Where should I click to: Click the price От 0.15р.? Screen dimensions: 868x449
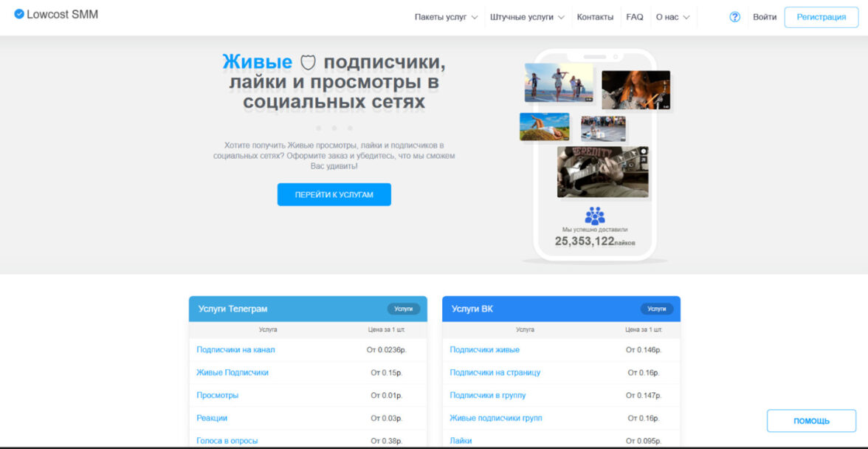387,373
